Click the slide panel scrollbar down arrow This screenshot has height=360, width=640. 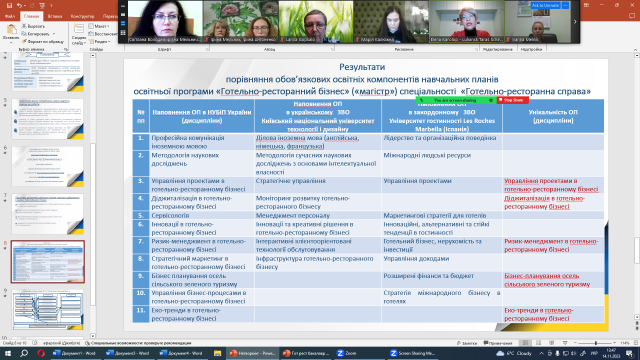(x=93, y=336)
